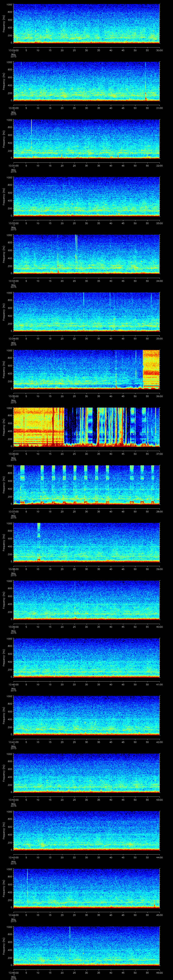The width and height of the screenshot is (173, 980).
Task: Click the spectrogram panel starting at 13:44:00
Action: [x=86, y=888]
